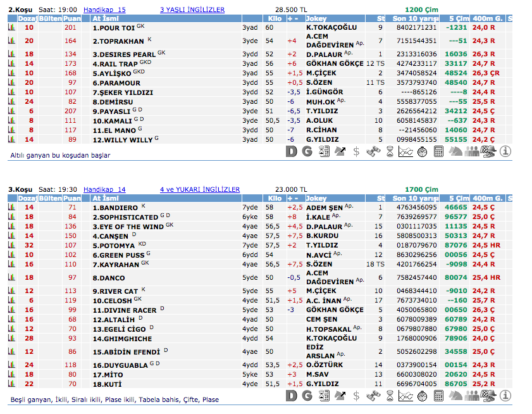
Task: Click the horse head icon under race 3
Action: pyautogui.click(x=455, y=396)
